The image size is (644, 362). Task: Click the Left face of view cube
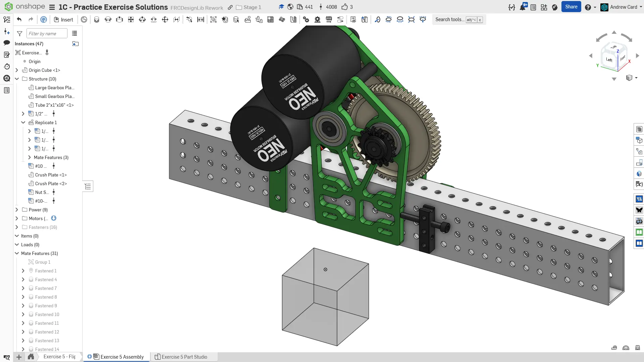pyautogui.click(x=609, y=60)
